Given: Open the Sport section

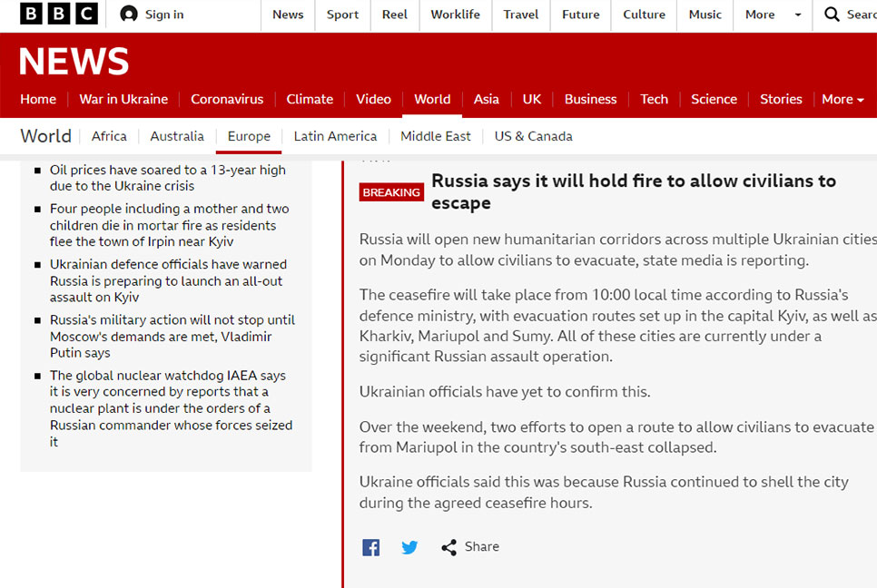Looking at the screenshot, I should (342, 15).
